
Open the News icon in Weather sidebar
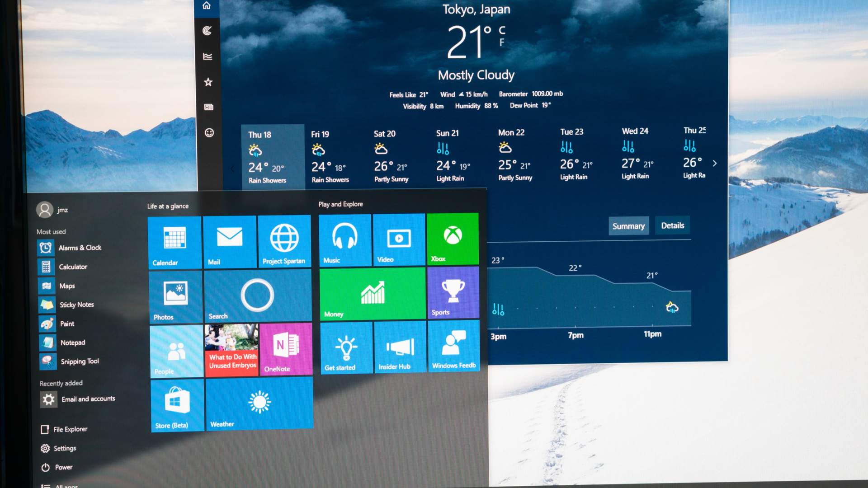tap(208, 107)
